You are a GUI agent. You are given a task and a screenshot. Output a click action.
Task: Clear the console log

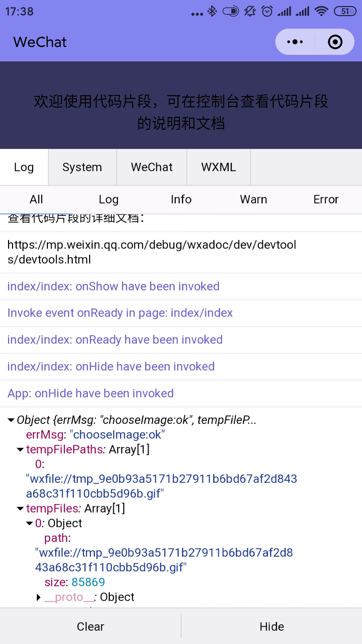90,627
